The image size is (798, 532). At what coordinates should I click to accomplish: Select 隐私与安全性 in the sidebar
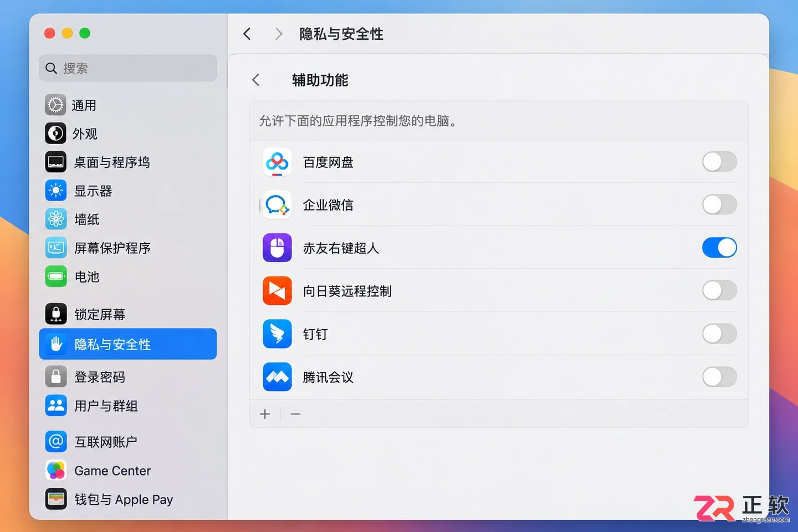coord(127,344)
